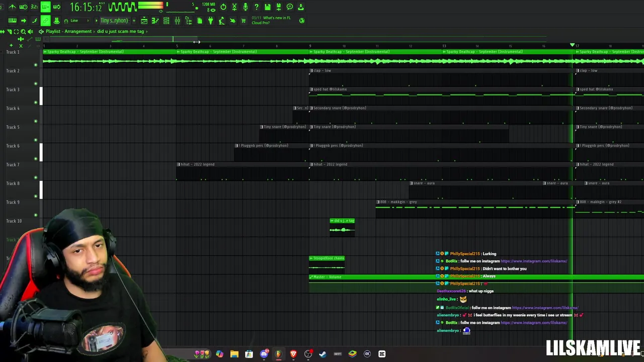Open Brave browser from the taskbar

click(293, 354)
